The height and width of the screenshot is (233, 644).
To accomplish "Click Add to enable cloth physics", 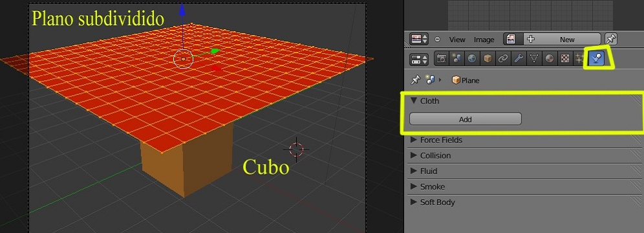I will pos(466,119).
